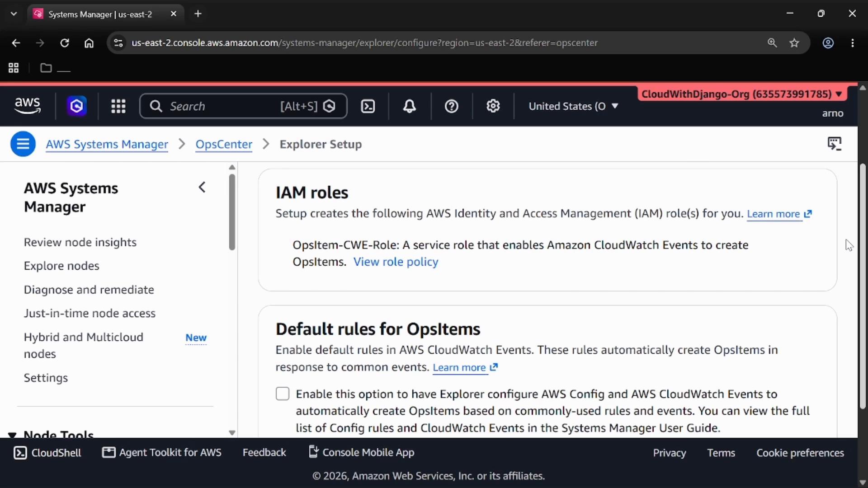Viewport: 868px width, 488px height.
Task: Open the Chrome three-dot menu
Action: 853,43
